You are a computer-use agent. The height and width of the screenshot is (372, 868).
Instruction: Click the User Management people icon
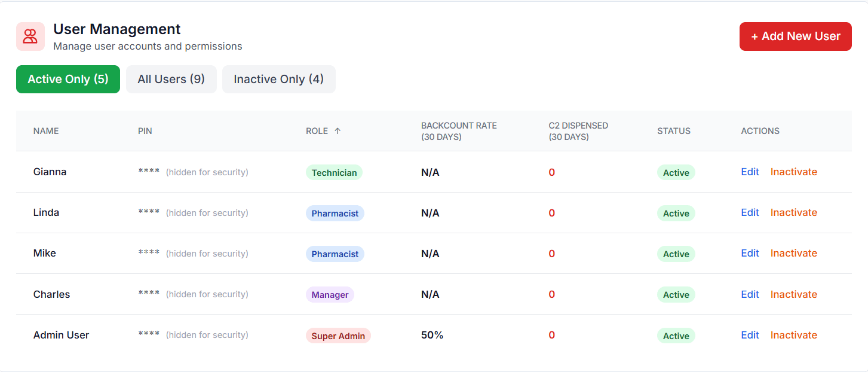30,36
